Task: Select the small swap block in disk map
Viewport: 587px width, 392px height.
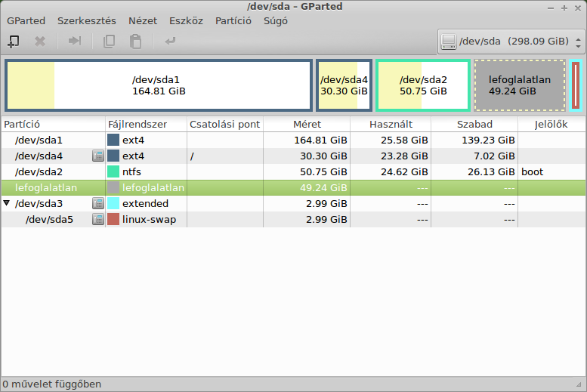Action: (x=576, y=85)
